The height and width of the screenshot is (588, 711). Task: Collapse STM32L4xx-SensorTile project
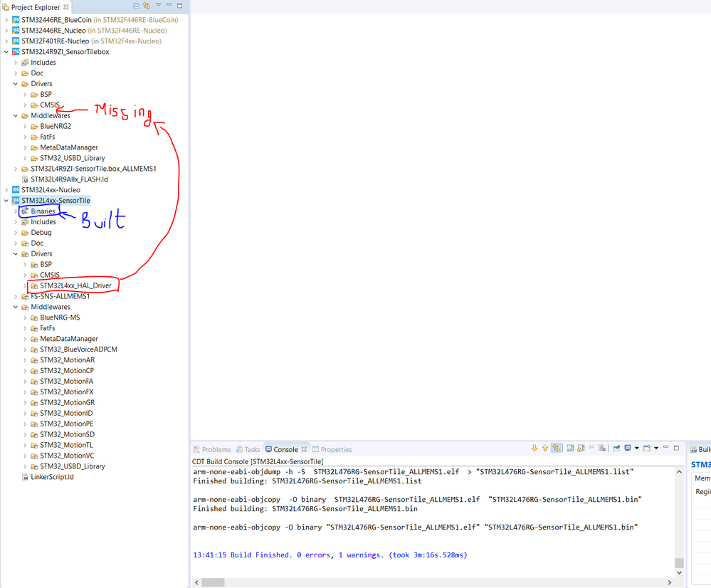6,201
